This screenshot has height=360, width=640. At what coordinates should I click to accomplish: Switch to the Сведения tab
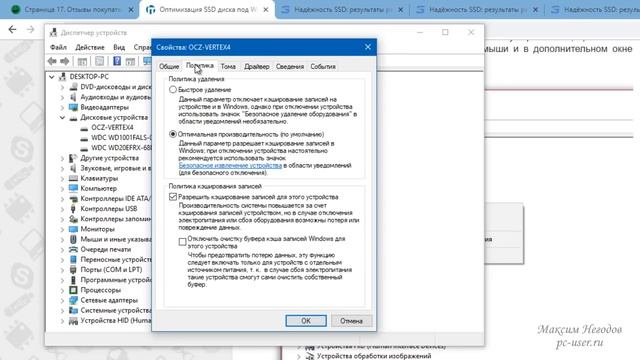[x=289, y=66]
